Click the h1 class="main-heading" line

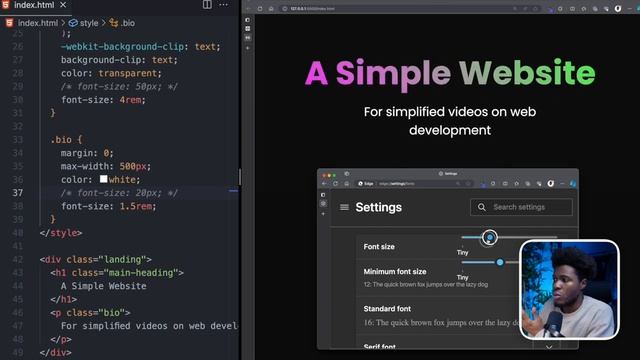tap(117, 273)
